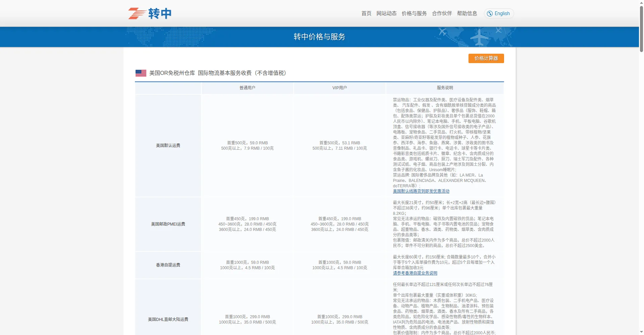The width and height of the screenshot is (644, 335).
Task: Select 合作伙伴 in the navigation
Action: click(442, 13)
